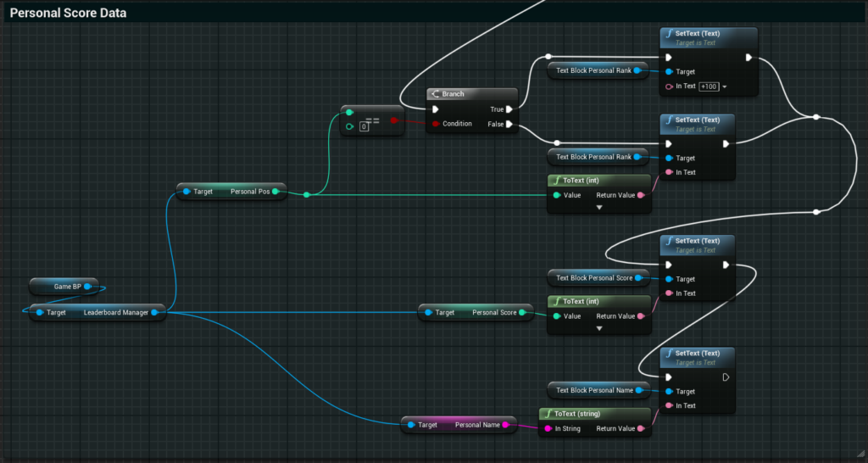This screenshot has height=463, width=868.
Task: Click the 0 value field on the equals node
Action: [x=364, y=126]
